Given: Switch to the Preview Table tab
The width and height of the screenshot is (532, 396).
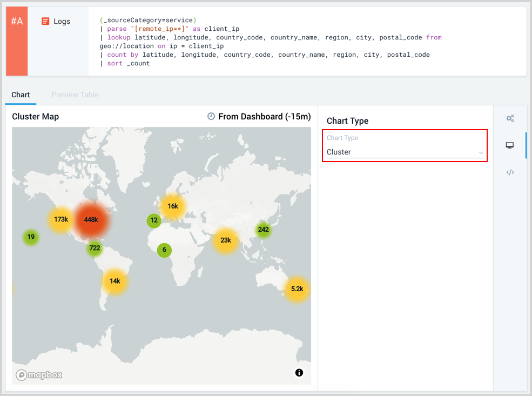Looking at the screenshot, I should pos(75,95).
